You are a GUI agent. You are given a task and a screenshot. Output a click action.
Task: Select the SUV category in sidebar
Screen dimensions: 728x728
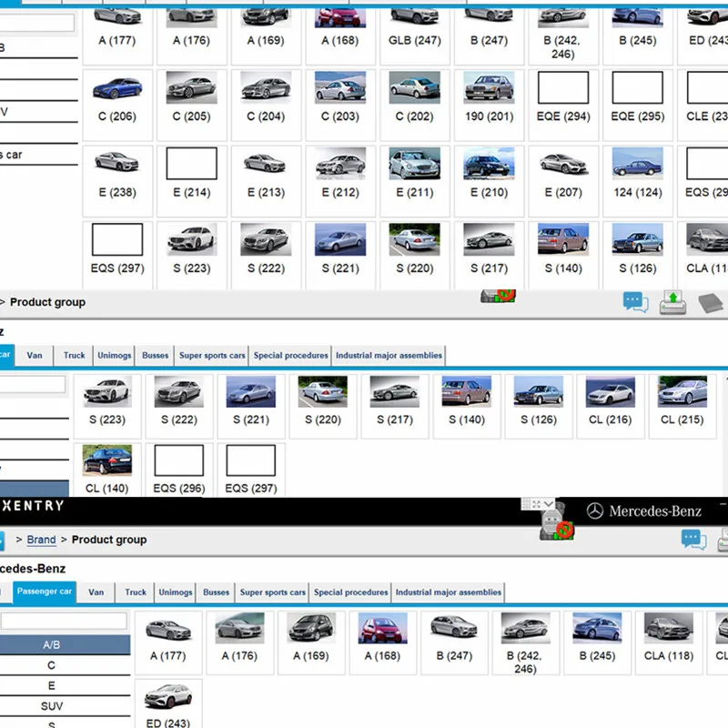click(x=65, y=706)
